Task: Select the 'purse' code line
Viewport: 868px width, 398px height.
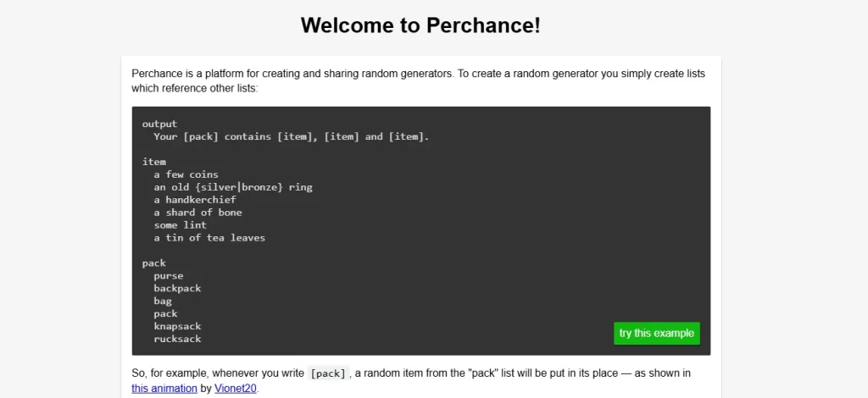Action: [169, 276]
